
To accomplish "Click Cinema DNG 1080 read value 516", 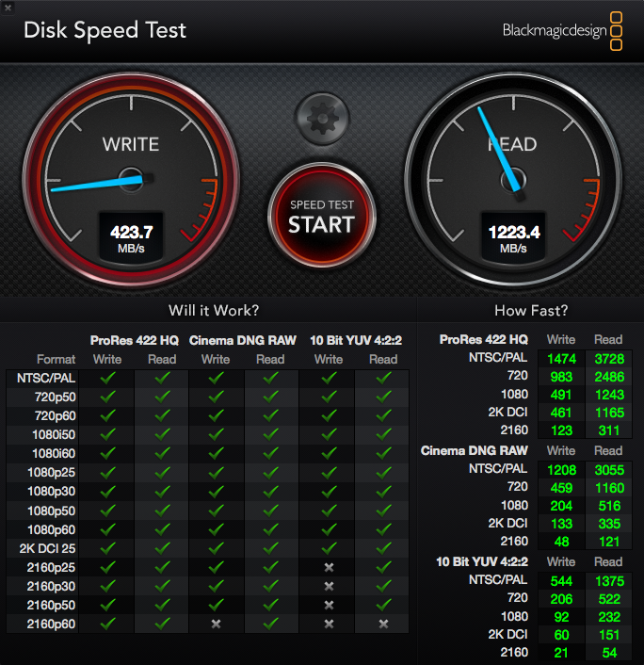I will pos(609,506).
